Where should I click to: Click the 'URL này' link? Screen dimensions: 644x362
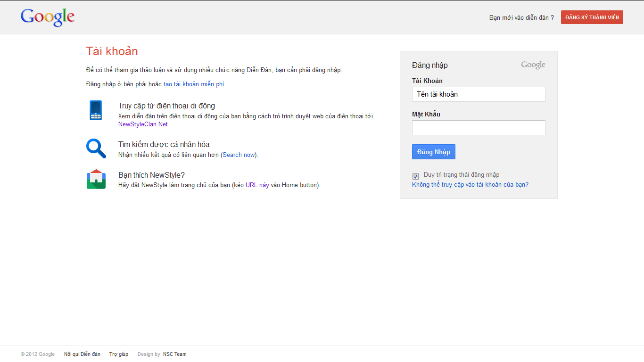pyautogui.click(x=257, y=185)
